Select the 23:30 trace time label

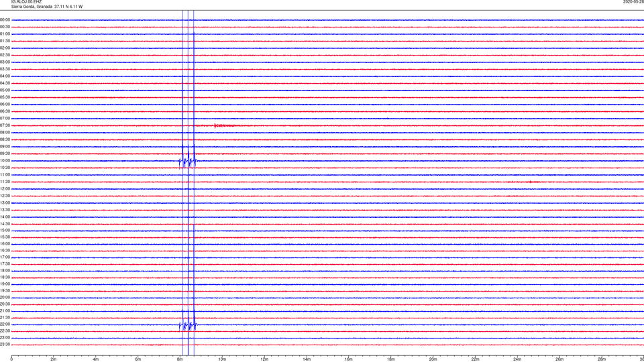tap(5, 345)
